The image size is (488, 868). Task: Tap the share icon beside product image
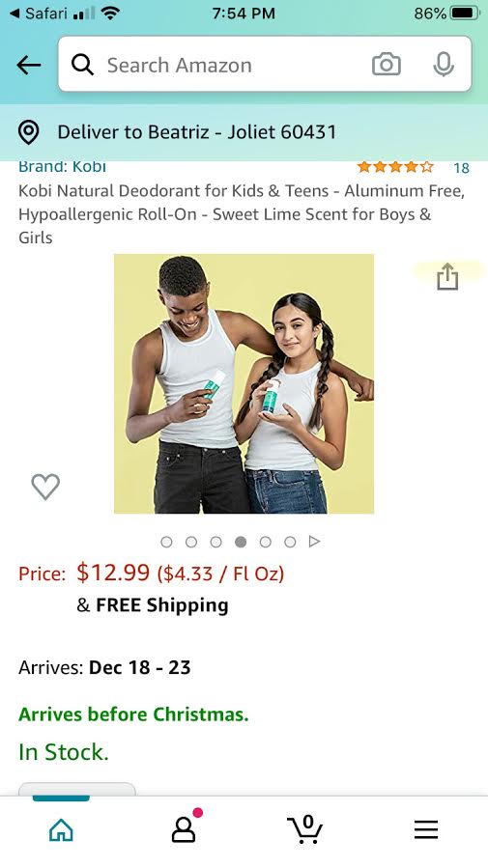[x=447, y=276]
